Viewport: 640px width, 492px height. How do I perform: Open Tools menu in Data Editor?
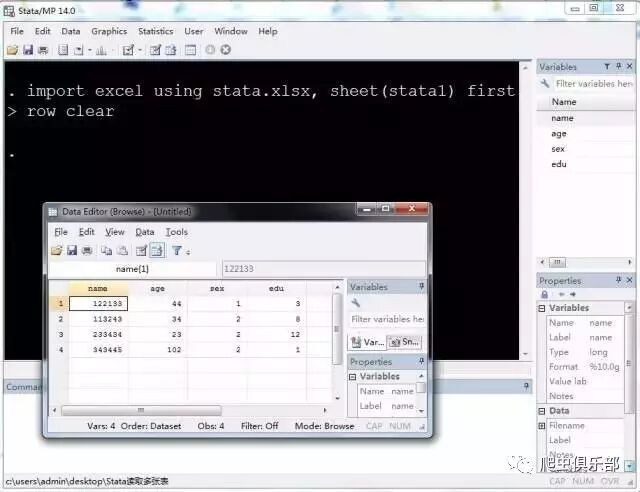pyautogui.click(x=176, y=232)
